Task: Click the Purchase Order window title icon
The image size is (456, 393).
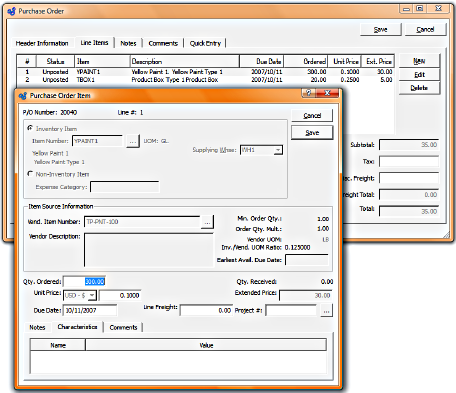Action: click(12, 11)
